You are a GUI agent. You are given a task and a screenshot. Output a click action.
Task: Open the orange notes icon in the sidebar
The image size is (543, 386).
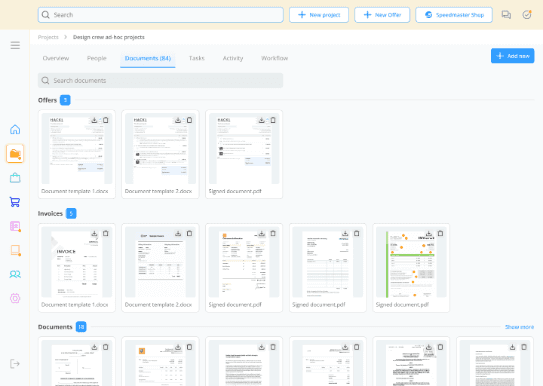pos(15,250)
